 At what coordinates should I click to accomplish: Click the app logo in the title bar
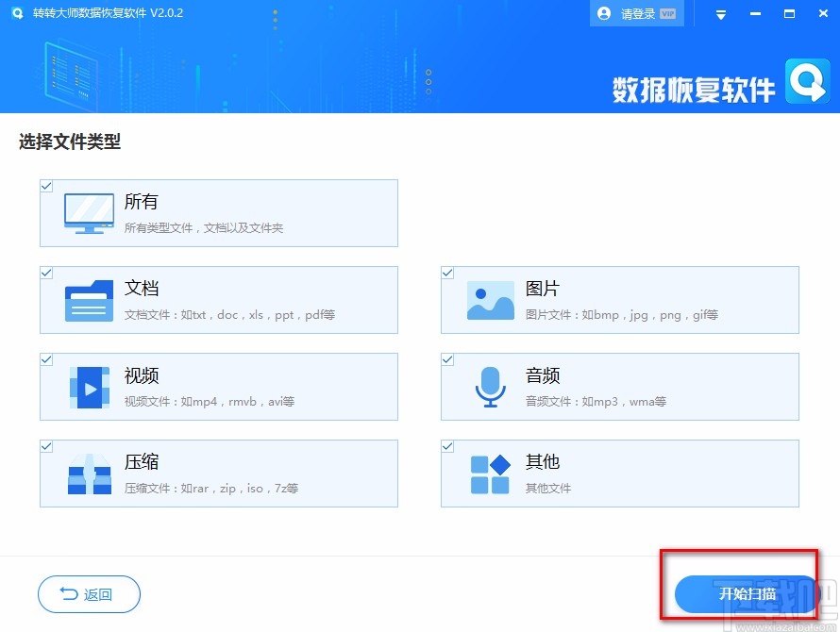(x=17, y=13)
